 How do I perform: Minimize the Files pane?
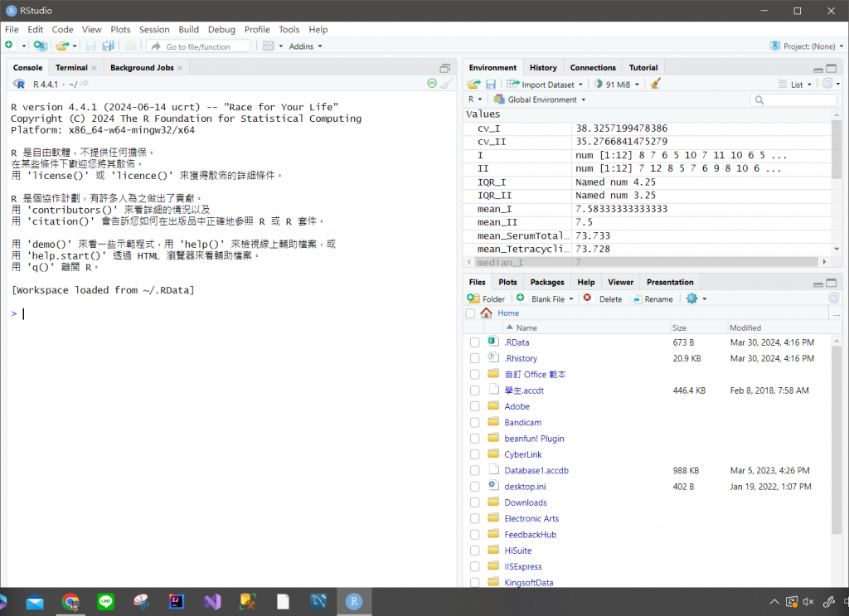[x=818, y=284]
